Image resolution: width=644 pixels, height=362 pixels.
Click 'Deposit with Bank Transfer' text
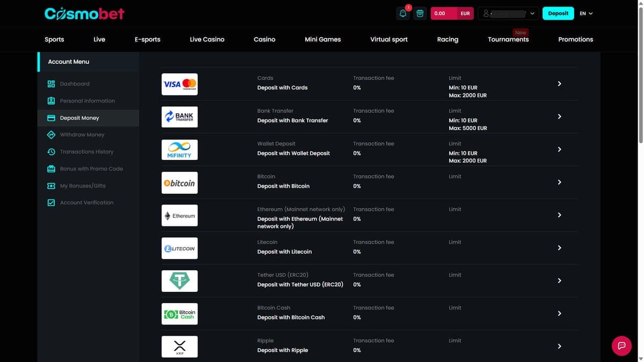pyautogui.click(x=292, y=120)
